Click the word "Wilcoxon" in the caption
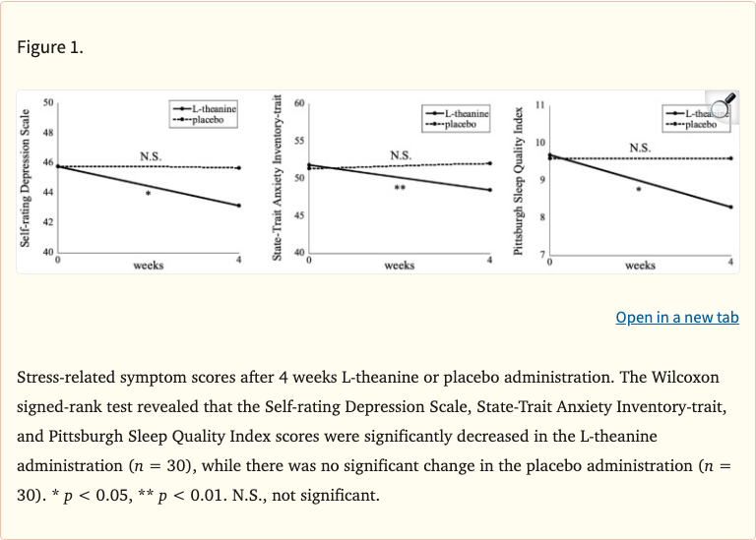 (x=703, y=376)
